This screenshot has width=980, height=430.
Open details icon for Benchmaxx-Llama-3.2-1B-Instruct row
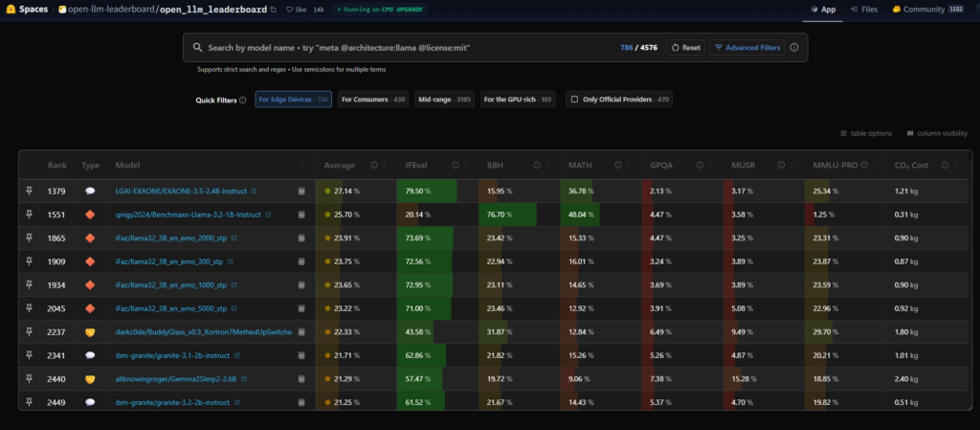click(x=301, y=215)
